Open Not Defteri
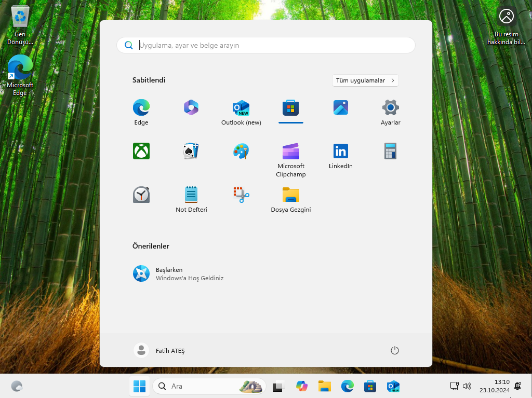Viewport: 532px width, 398px height. pyautogui.click(x=191, y=195)
